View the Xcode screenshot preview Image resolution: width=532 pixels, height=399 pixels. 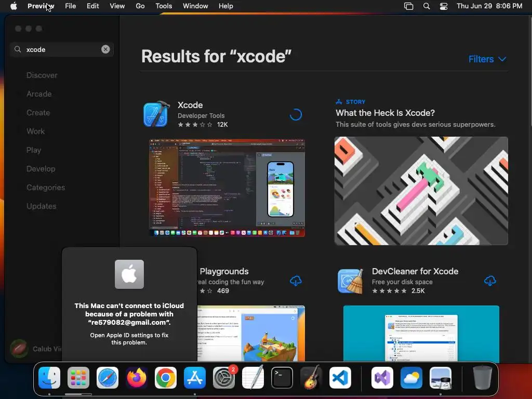click(227, 188)
